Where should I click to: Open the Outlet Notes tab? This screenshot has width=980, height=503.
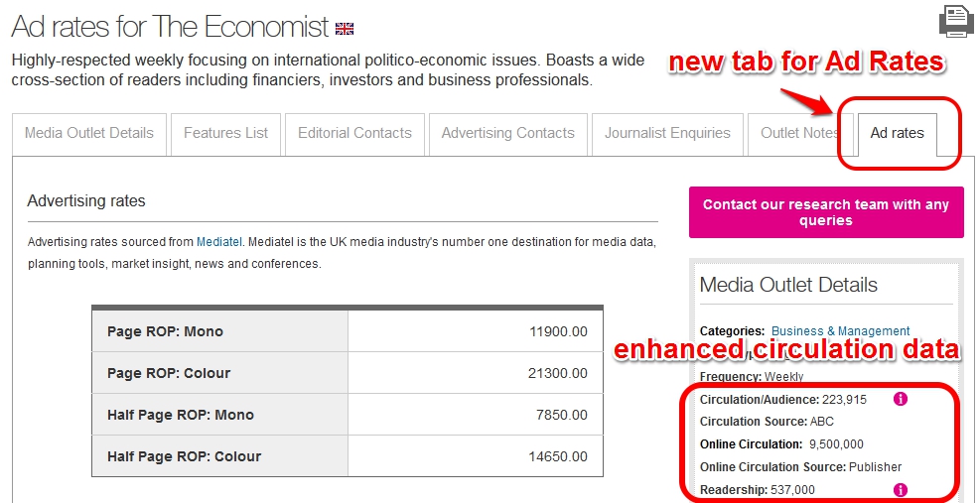[x=798, y=134]
